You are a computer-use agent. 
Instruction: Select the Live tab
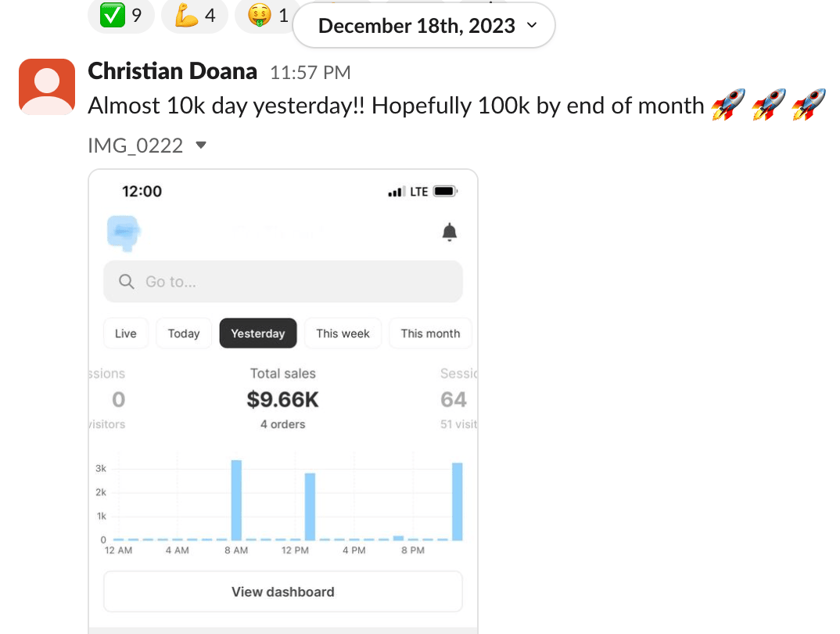point(125,333)
